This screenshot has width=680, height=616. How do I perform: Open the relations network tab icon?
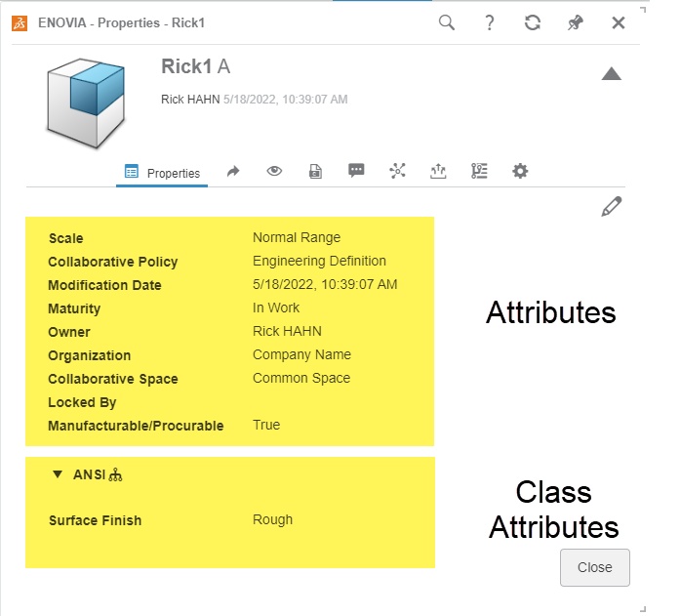coord(397,171)
